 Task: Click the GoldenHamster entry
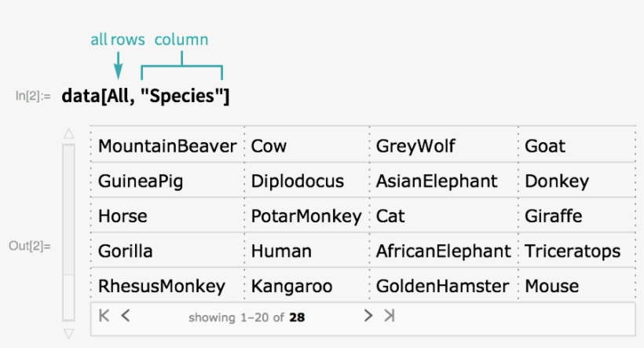click(x=442, y=287)
